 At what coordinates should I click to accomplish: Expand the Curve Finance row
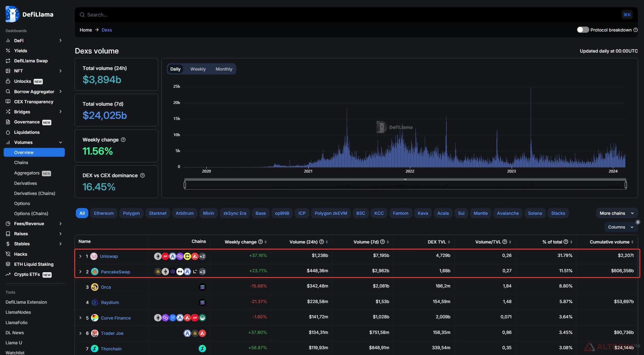tap(80, 318)
